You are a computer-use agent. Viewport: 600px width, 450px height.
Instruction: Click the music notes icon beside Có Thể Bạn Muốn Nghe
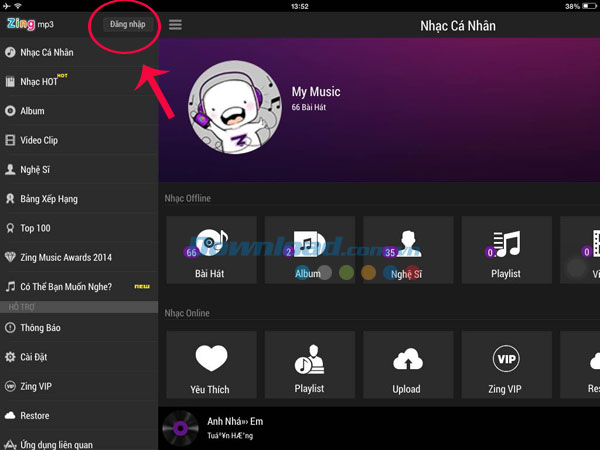10,286
